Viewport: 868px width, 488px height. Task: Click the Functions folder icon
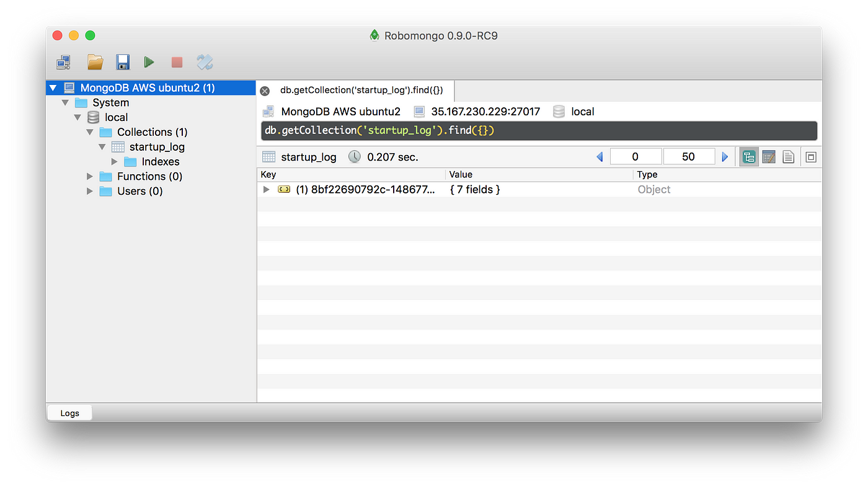(x=105, y=177)
